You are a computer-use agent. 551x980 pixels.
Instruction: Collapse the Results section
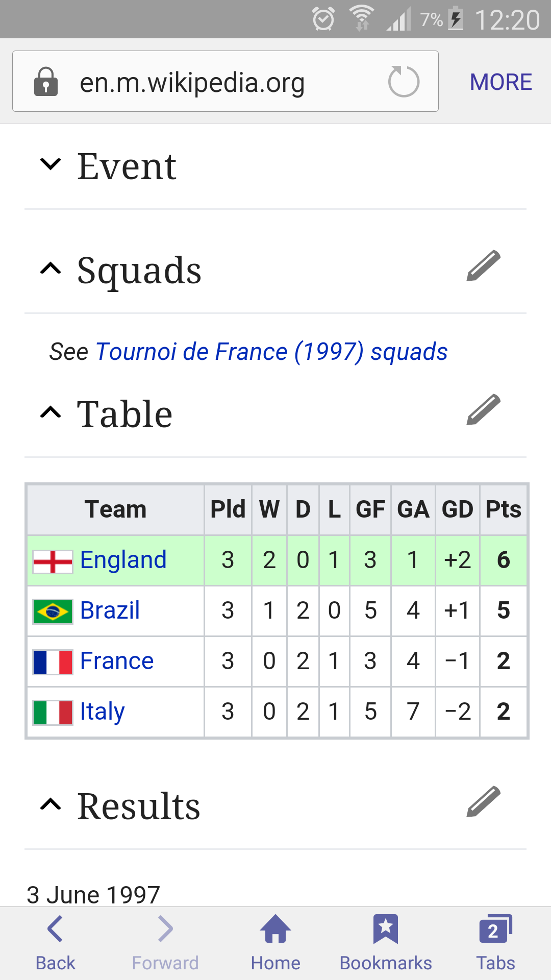[x=51, y=805]
